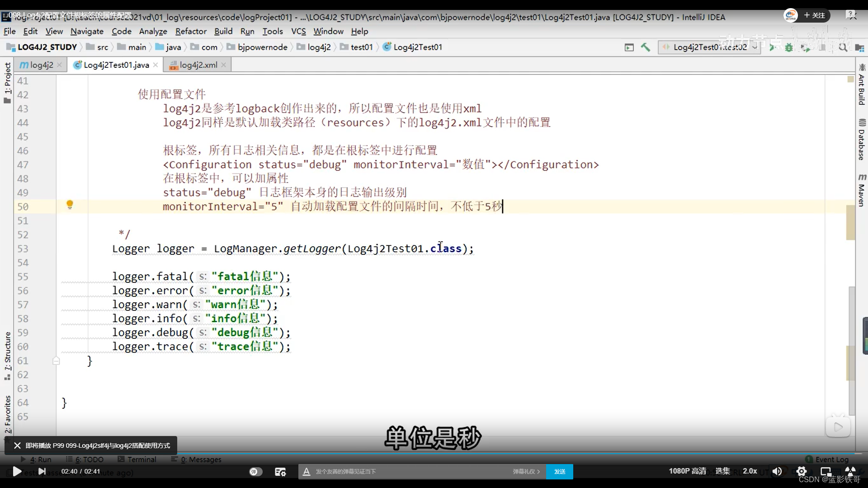Change 2.0x playback speed
The image size is (868, 488).
(750, 471)
